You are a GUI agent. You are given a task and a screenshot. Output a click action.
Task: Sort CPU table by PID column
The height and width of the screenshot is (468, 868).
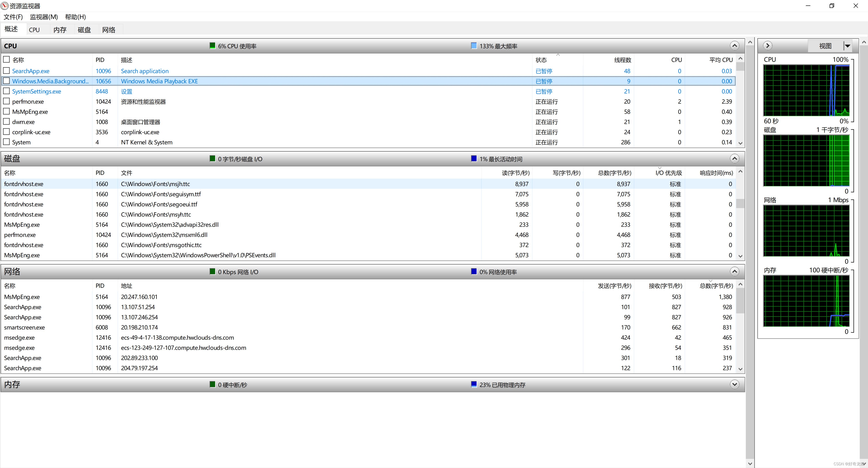click(x=105, y=60)
